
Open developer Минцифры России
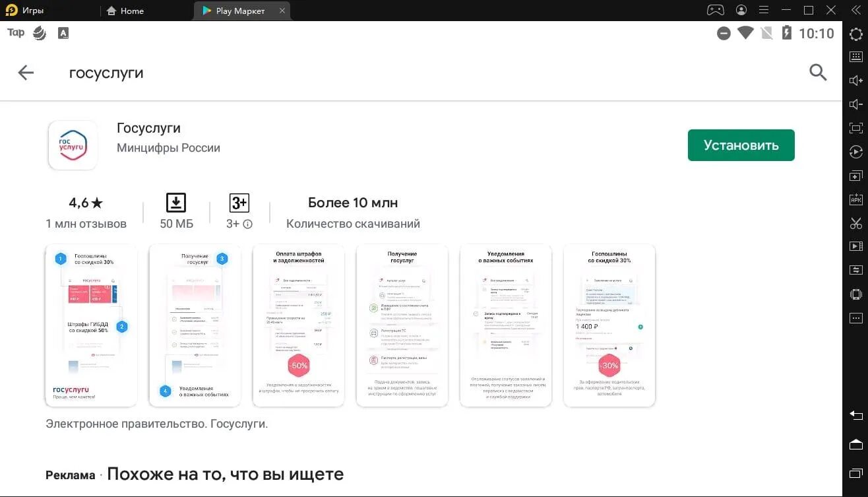click(x=168, y=148)
